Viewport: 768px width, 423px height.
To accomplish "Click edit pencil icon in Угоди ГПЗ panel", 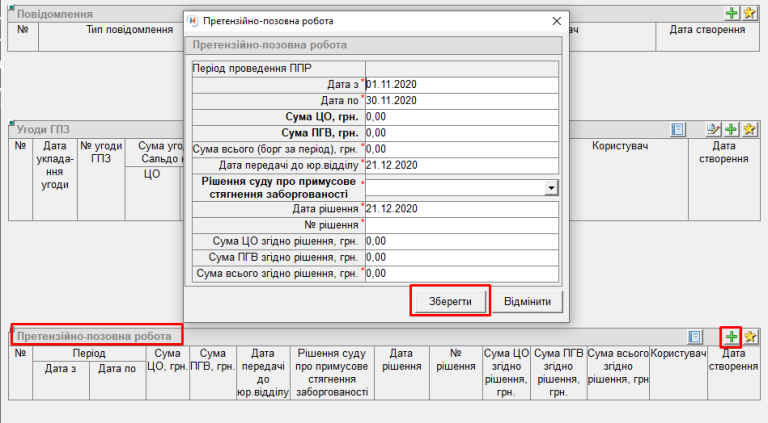I will pos(714,130).
